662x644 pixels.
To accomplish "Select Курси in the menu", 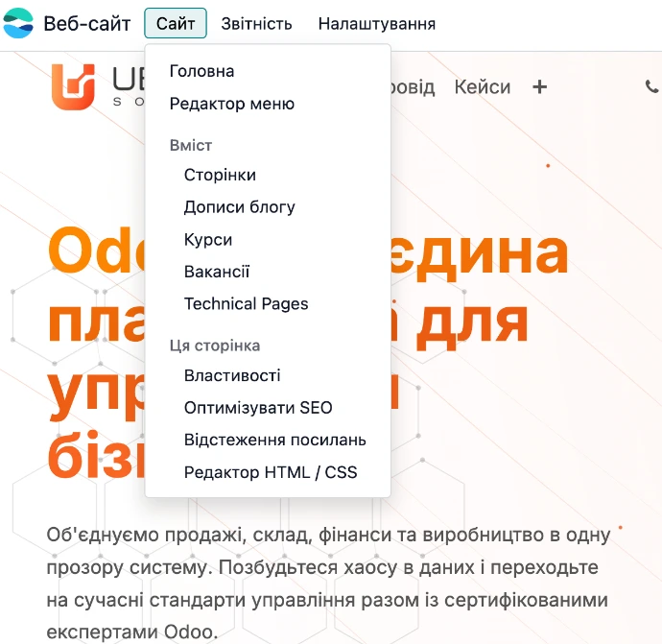I will (268, 239).
